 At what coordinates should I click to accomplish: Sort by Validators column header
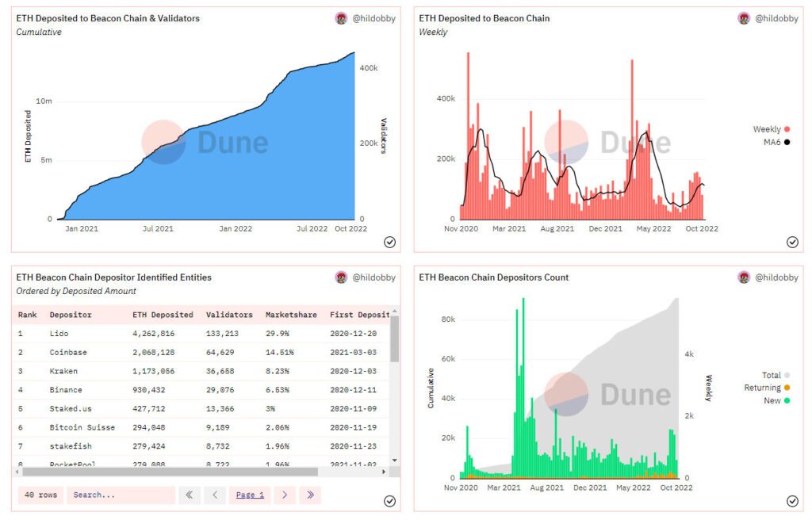pos(229,315)
